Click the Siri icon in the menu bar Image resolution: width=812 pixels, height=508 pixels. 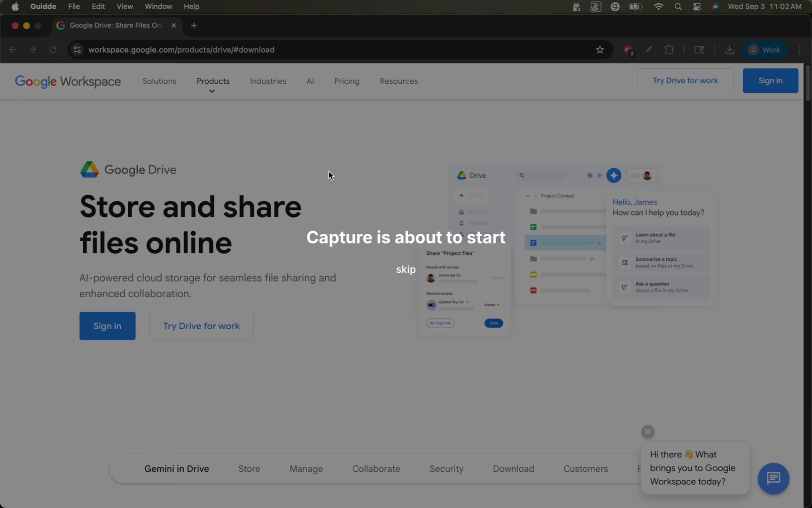point(715,7)
